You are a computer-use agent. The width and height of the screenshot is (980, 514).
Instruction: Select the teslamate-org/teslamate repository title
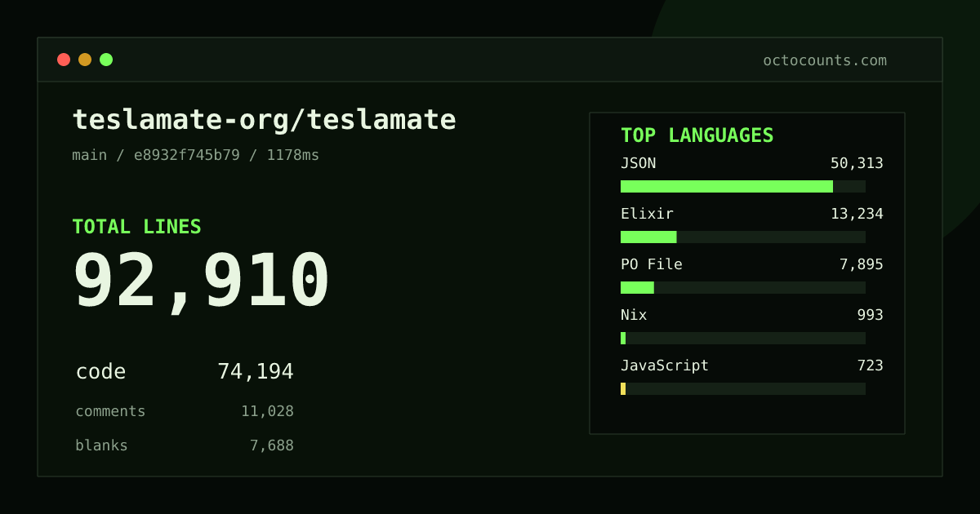coord(264,120)
